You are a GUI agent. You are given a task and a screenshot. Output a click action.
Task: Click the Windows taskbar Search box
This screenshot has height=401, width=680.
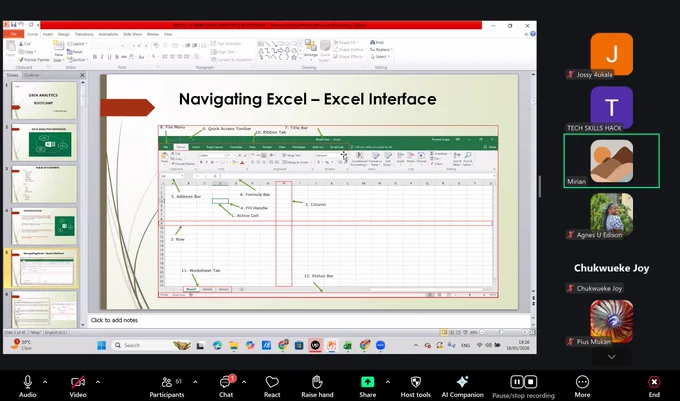[x=151, y=345]
